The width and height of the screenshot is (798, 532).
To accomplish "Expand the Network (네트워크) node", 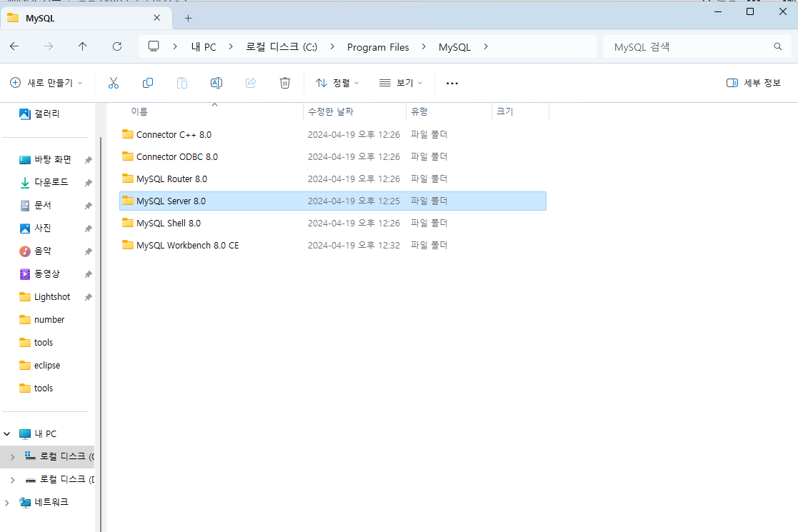I will coord(7,503).
